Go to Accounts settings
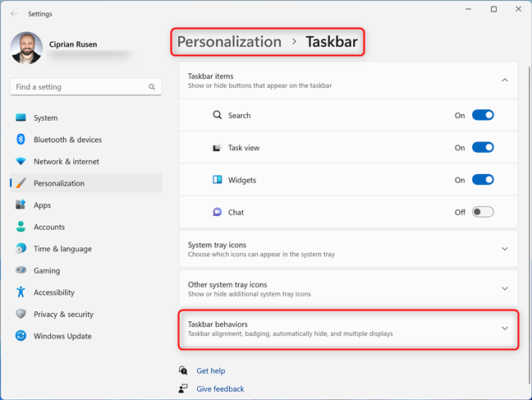This screenshot has width=532, height=400. 86,227
